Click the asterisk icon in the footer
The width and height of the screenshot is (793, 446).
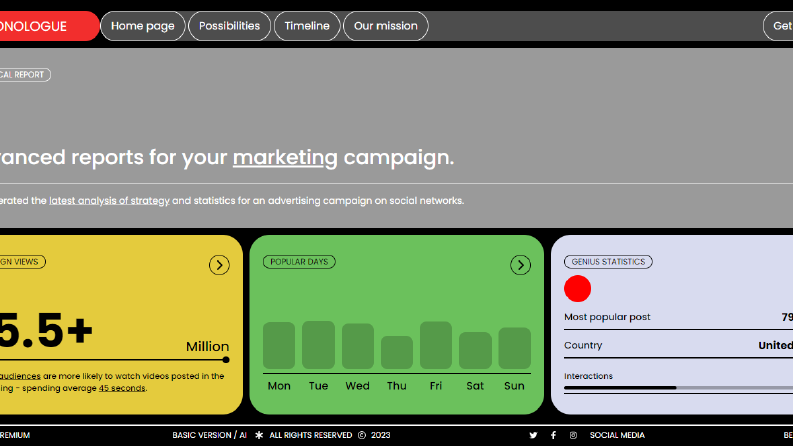pos(259,435)
